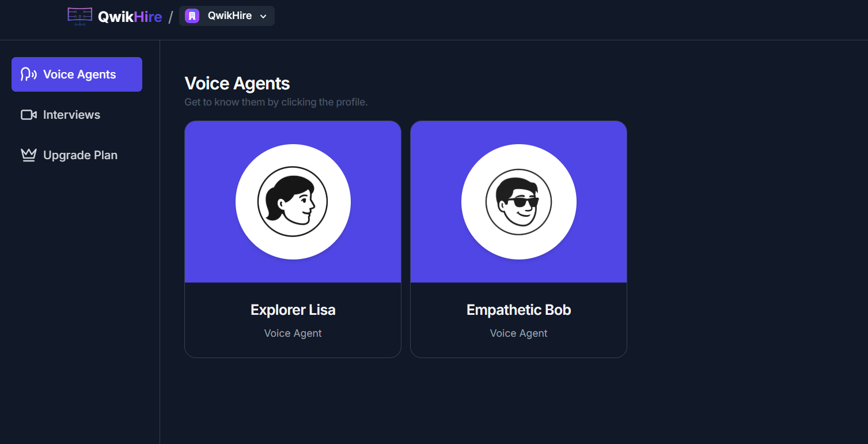
Task: Click the Voice Agent subtitle under Empathetic Bob
Action: coord(518,333)
